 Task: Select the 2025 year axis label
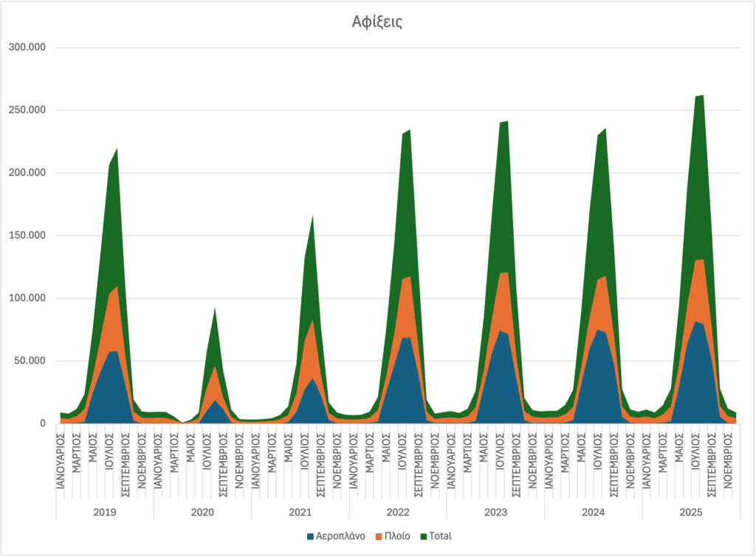click(x=691, y=512)
